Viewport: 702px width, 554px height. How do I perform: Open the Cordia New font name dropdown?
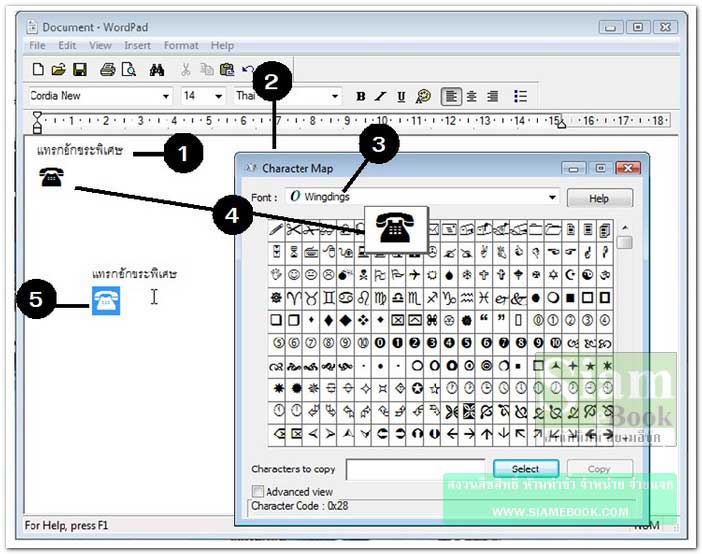click(x=166, y=96)
